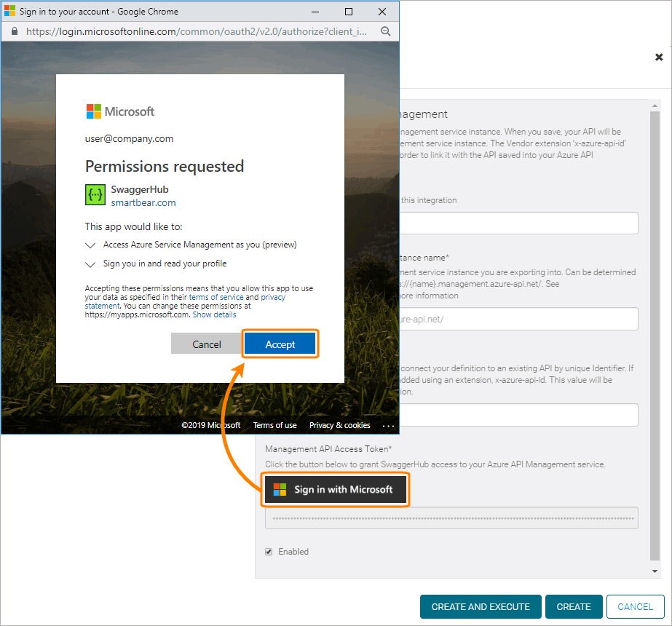This screenshot has height=626, width=672.
Task: Click the CREATE AND EXECUTE button
Action: point(481,606)
